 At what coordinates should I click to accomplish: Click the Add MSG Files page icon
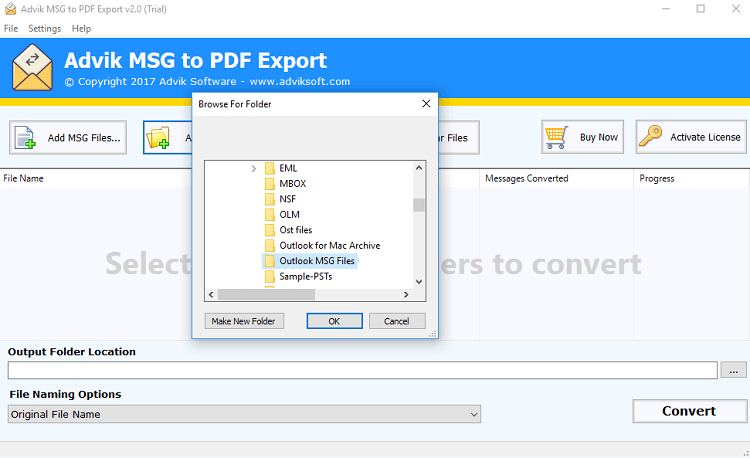tap(25, 138)
